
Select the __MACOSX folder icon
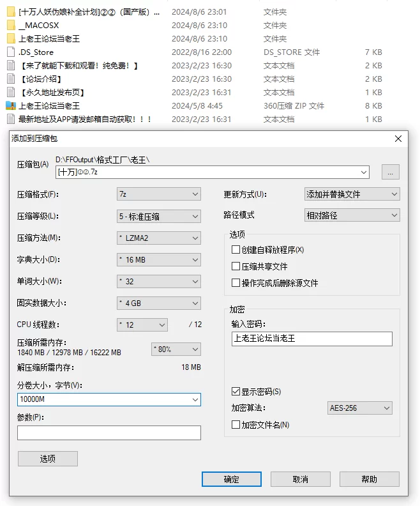pos(11,25)
